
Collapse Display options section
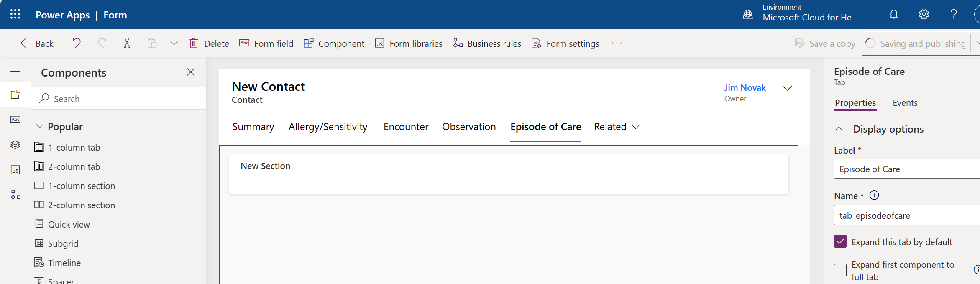click(839, 129)
